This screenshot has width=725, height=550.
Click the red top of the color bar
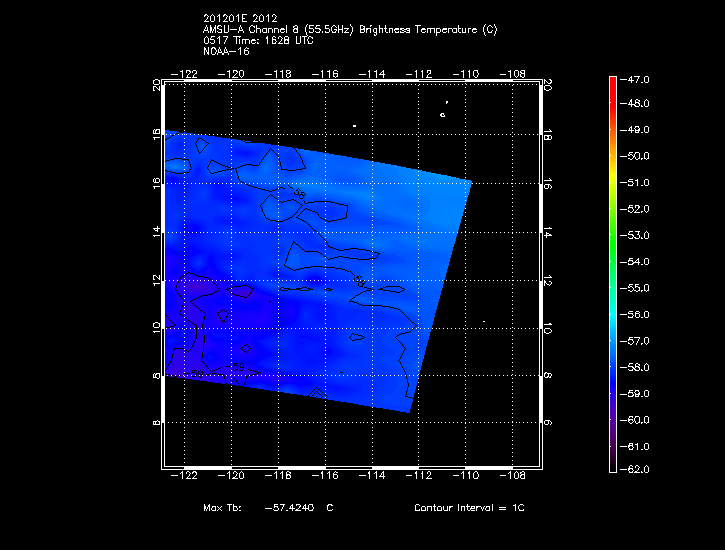tap(613, 84)
